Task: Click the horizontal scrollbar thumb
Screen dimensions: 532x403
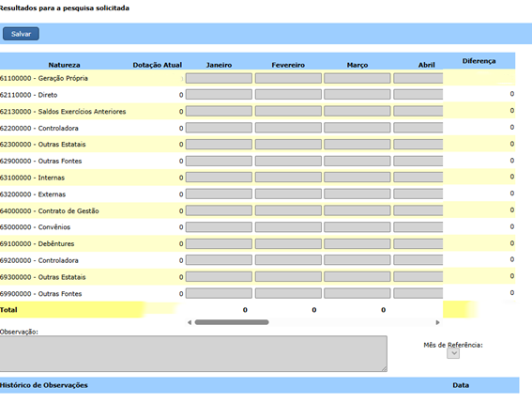Action: click(232, 322)
